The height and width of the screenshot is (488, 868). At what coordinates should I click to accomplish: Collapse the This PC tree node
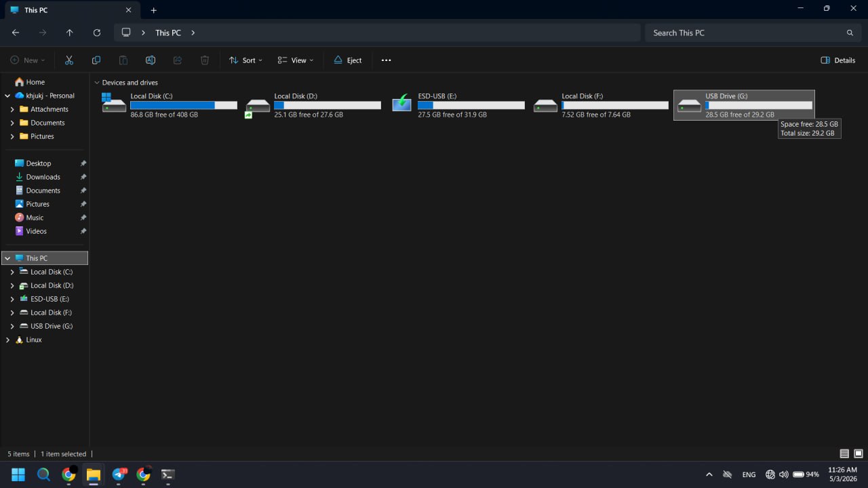[x=7, y=258]
